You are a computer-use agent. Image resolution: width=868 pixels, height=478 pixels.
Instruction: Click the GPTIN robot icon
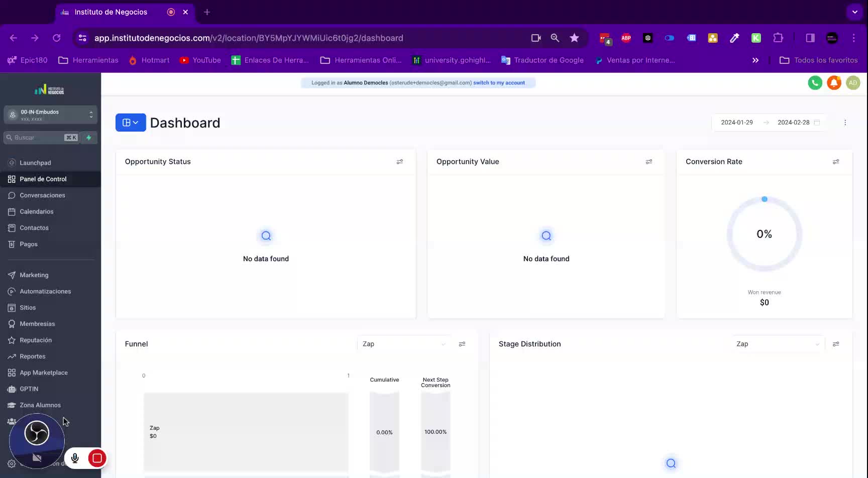[x=12, y=389]
